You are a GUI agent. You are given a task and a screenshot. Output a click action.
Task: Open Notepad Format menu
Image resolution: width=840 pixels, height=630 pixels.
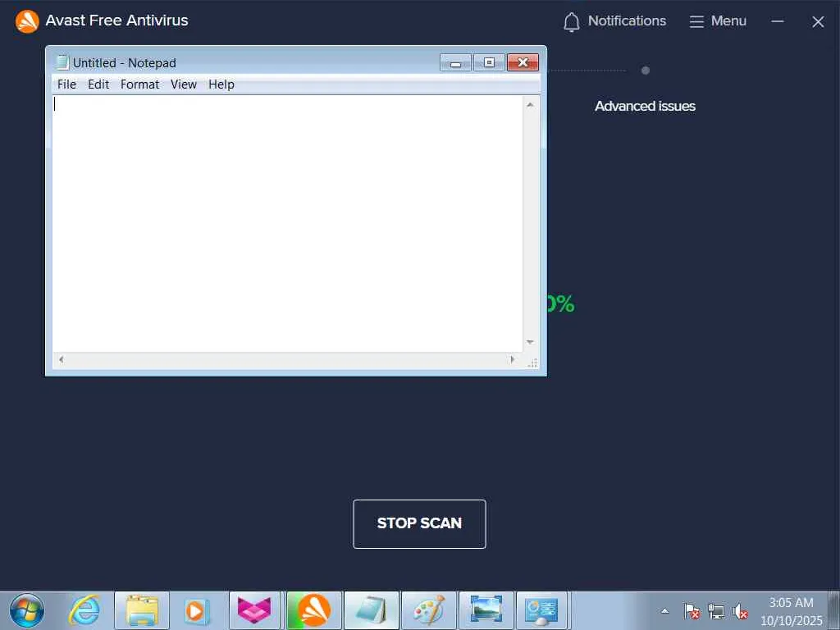point(139,84)
